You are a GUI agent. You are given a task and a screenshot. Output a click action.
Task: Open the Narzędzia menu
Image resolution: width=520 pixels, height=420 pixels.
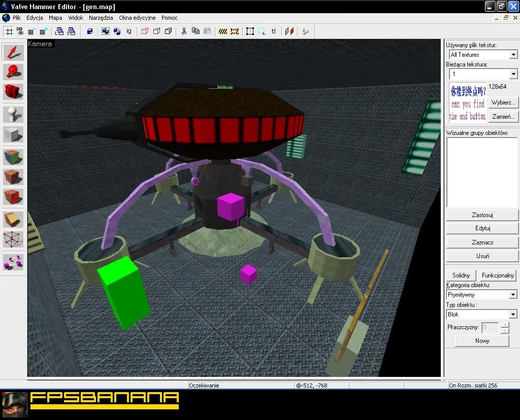click(x=101, y=18)
